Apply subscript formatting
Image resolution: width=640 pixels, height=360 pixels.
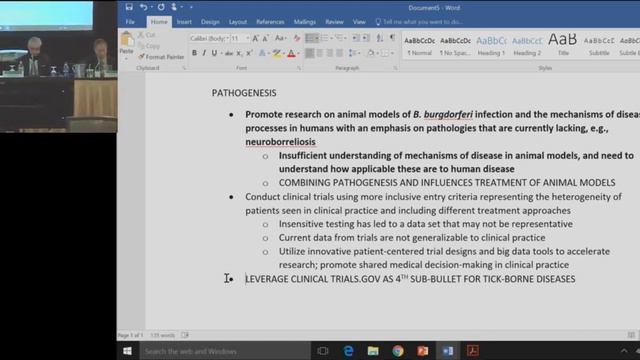(x=239, y=53)
